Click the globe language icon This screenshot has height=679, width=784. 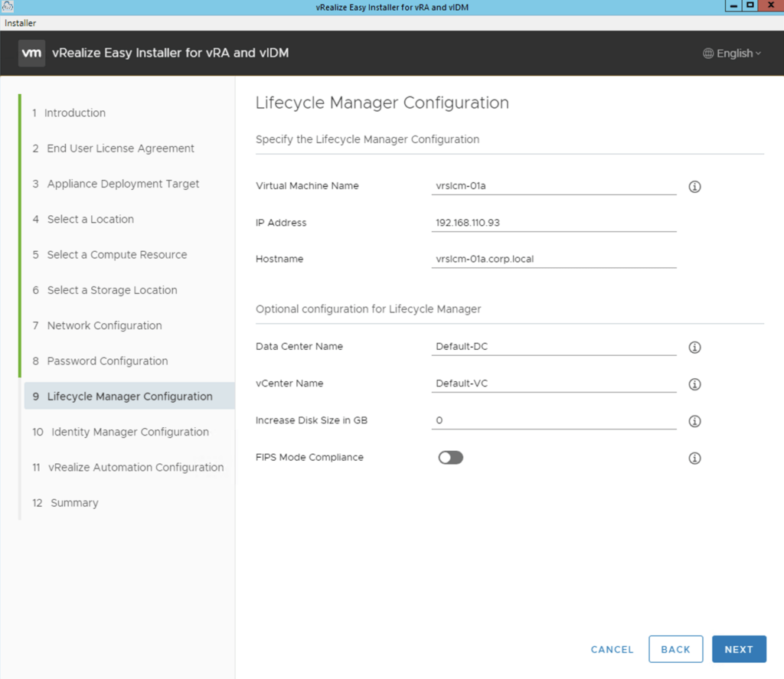pyautogui.click(x=708, y=54)
